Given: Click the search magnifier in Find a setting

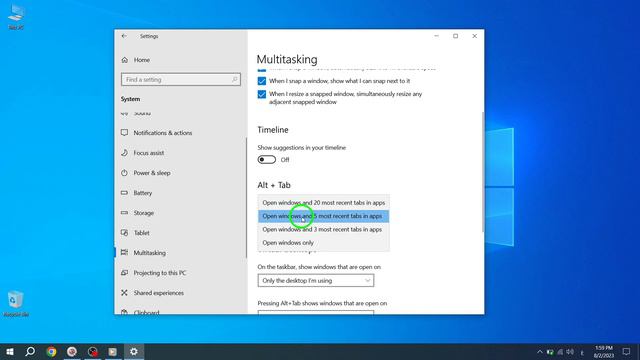Looking at the screenshot, I should point(235,80).
